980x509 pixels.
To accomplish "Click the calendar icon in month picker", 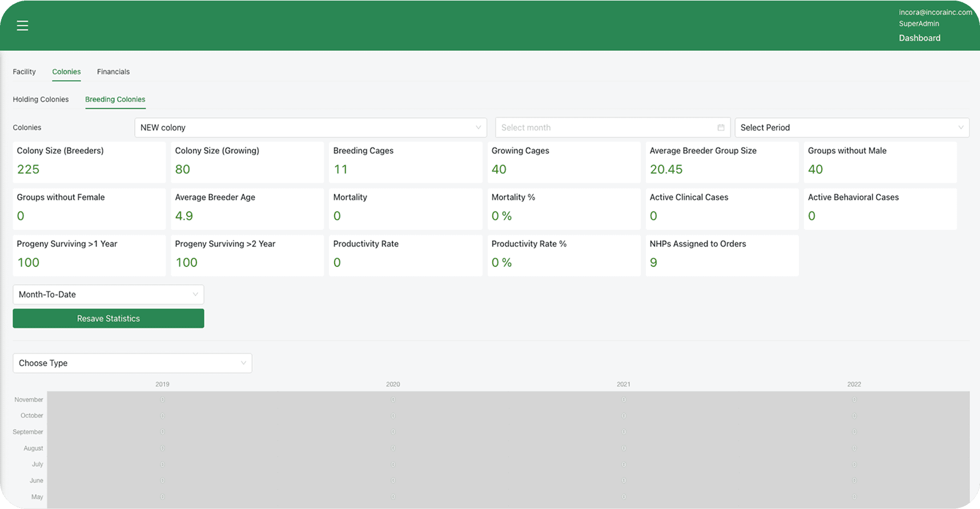I will pyautogui.click(x=721, y=127).
